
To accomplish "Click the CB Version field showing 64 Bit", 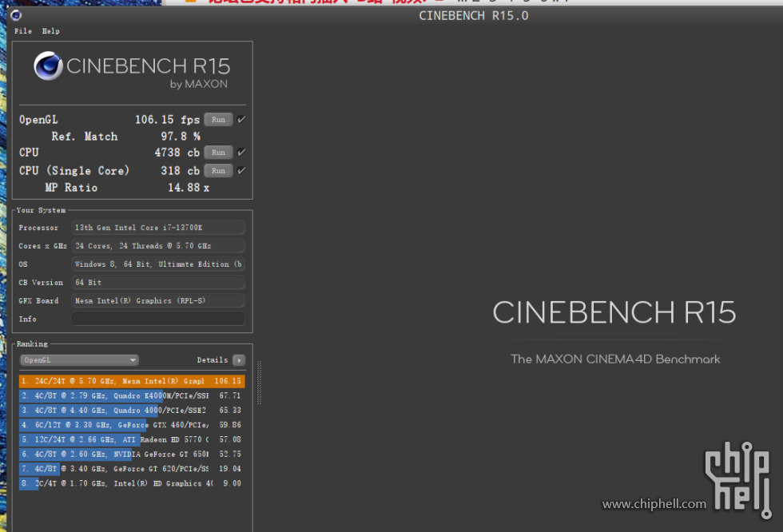I will coord(158,283).
